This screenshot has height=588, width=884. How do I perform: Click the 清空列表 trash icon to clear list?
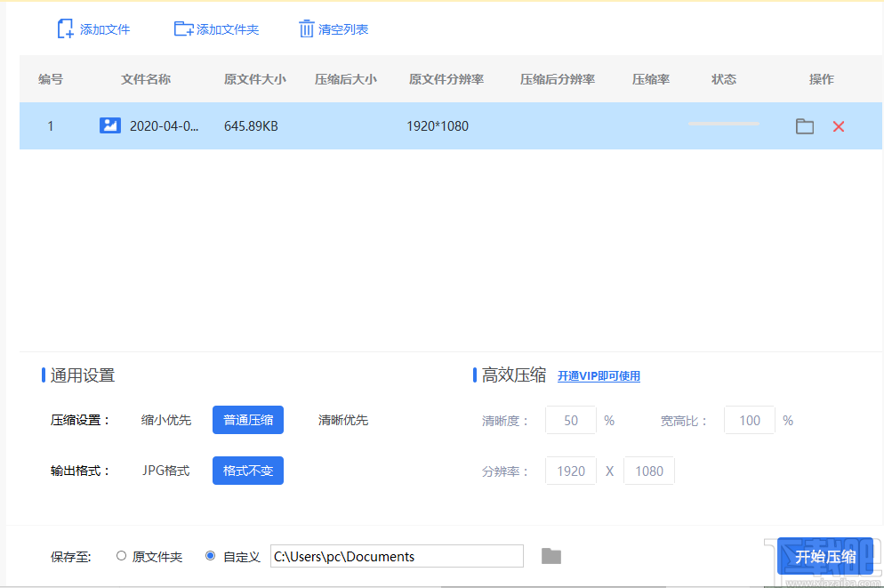tap(306, 28)
